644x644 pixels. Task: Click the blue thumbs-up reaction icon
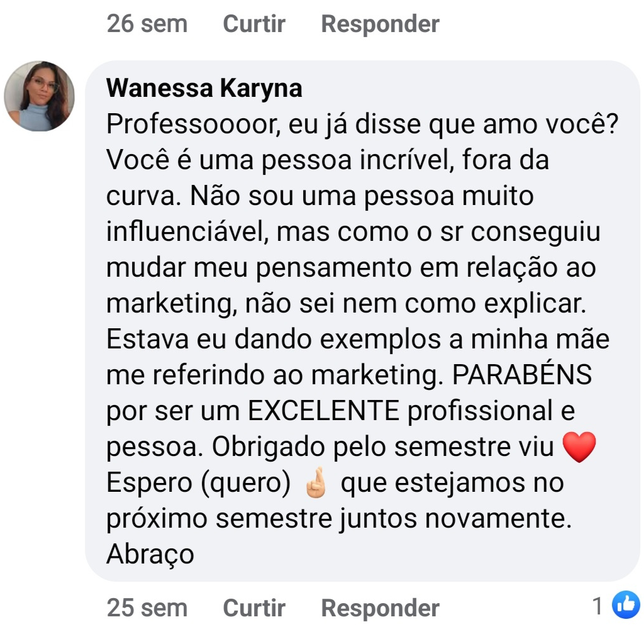coord(626,604)
